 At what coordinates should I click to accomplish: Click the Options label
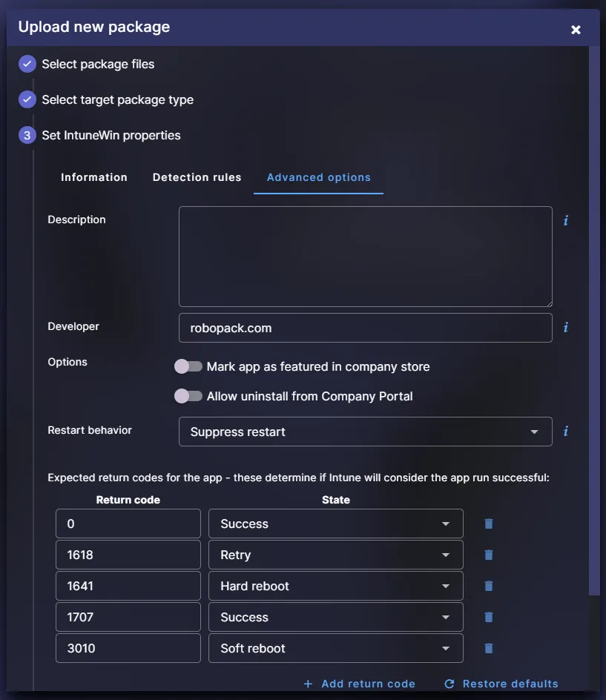[x=67, y=362]
